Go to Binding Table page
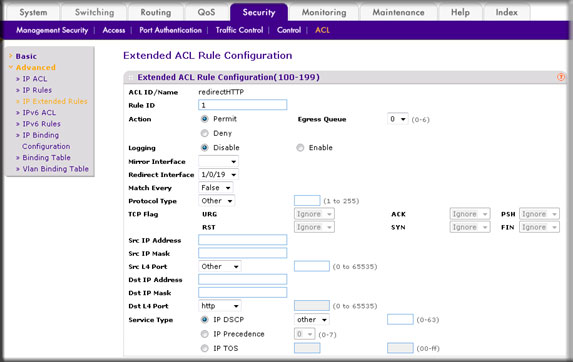Image resolution: width=573 pixels, height=362 pixels. tap(46, 158)
